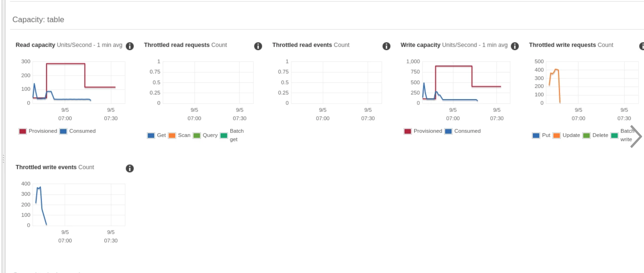
Task: Show next charts with the right chevron arrow
Action: [x=636, y=136]
